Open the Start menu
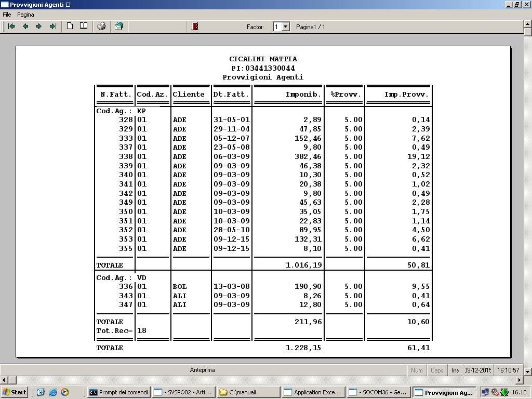The image size is (532, 399). (x=14, y=392)
